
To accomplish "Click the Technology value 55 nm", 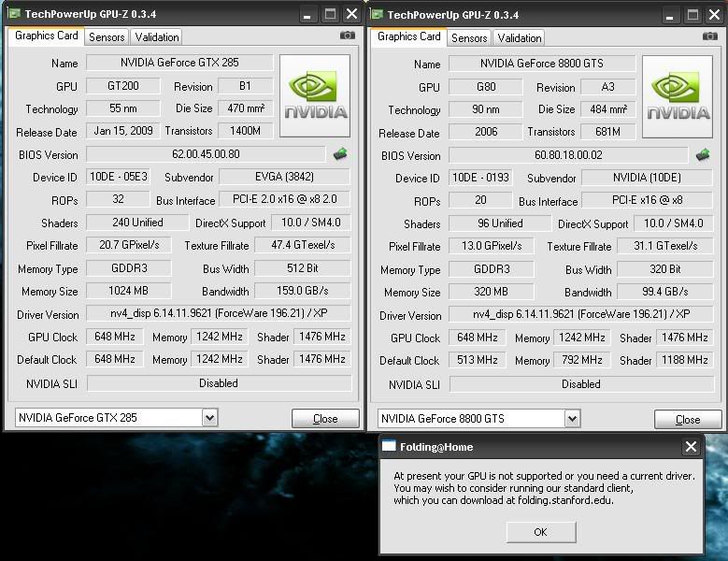I will 123,108.
